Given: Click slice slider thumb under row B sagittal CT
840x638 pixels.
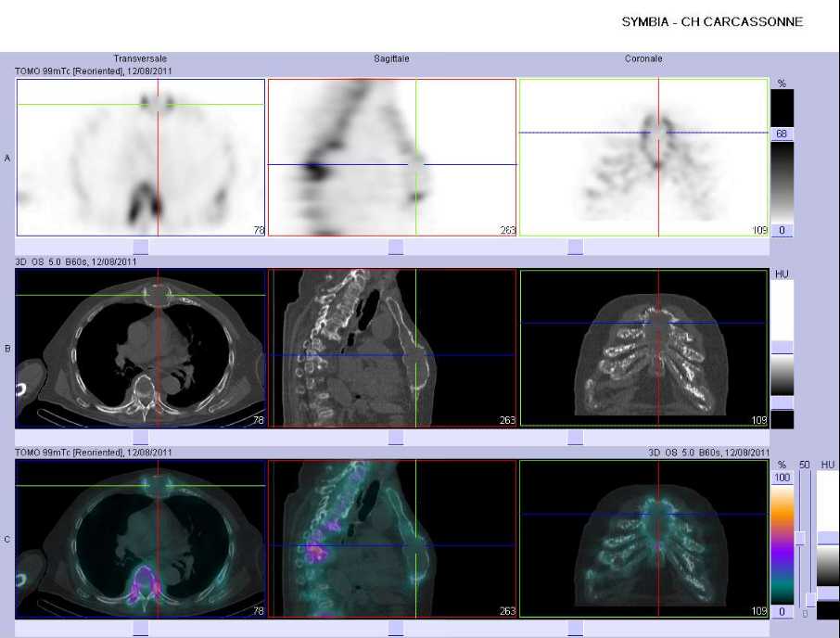Looking at the screenshot, I should point(396,438).
